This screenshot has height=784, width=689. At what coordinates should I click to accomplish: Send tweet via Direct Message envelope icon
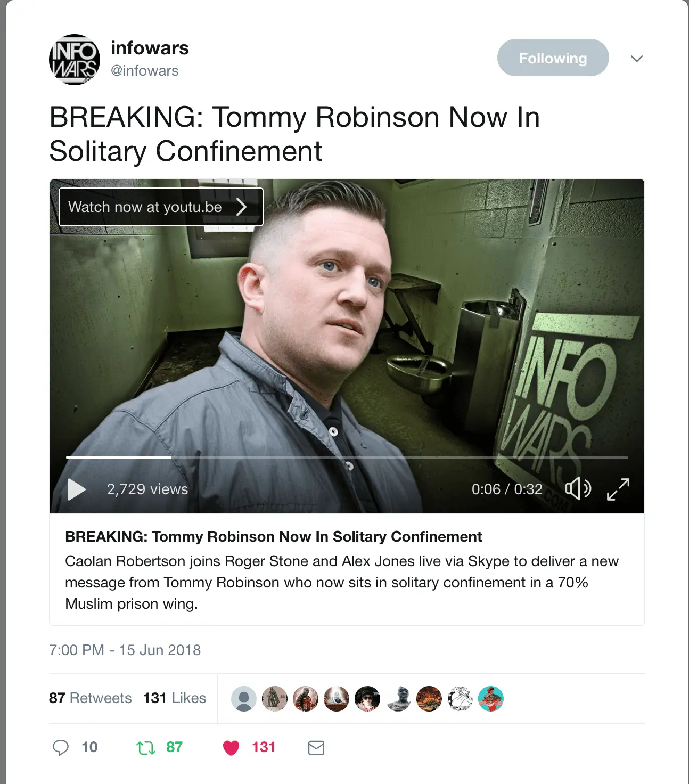pos(316,748)
